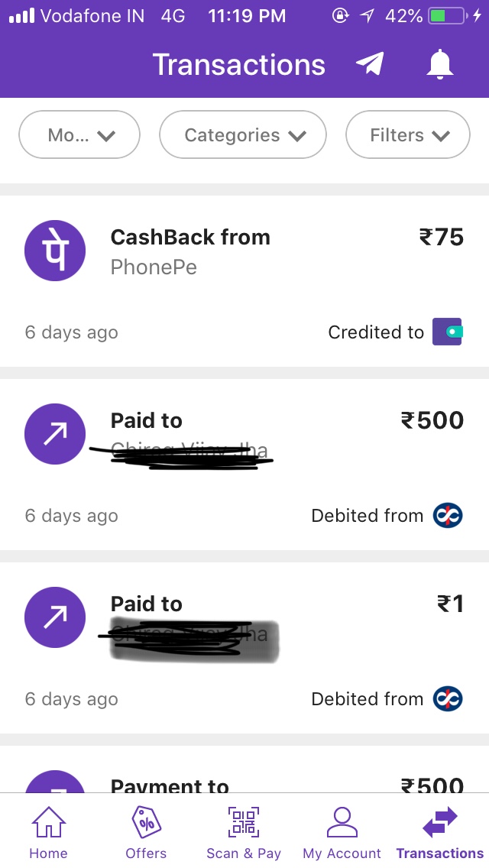Tap the paper plane send icon
The image size is (489, 868).
[x=370, y=64]
